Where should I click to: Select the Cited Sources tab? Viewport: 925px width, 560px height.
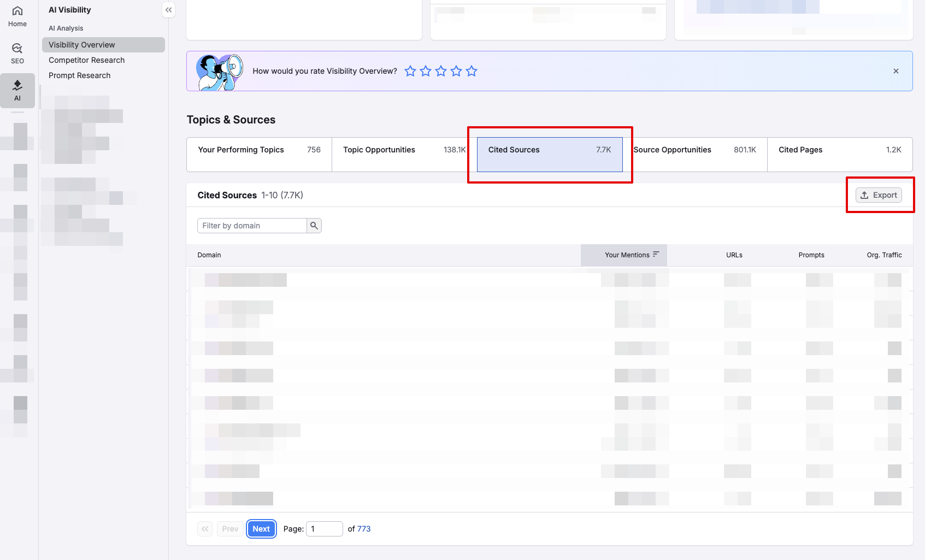pos(550,155)
